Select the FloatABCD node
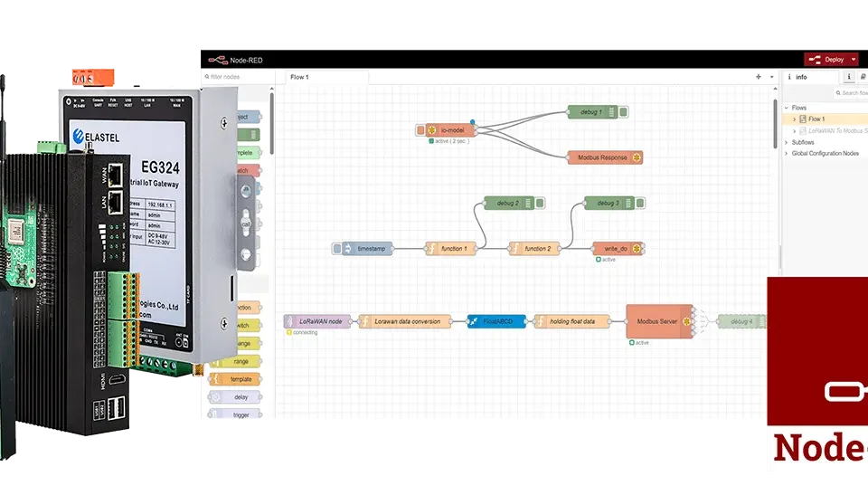Viewport: 868px width, 495px height. [x=496, y=321]
